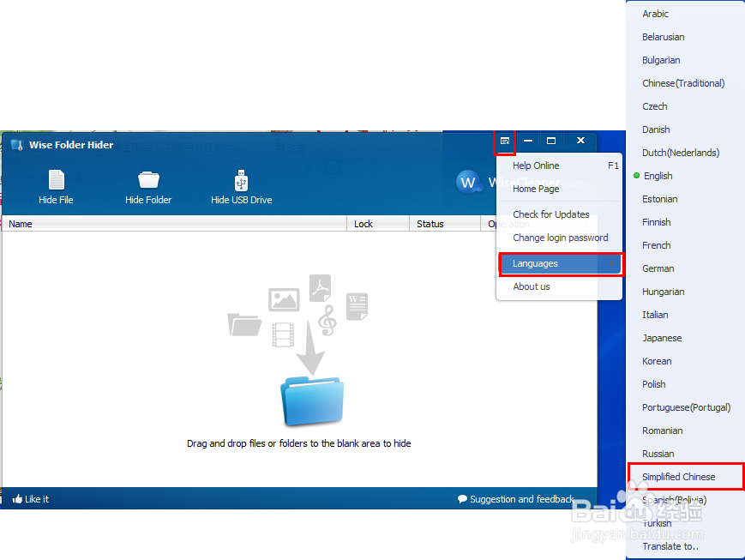The width and height of the screenshot is (745, 560).
Task: Minimize the Wise Folder Hider window
Action: point(528,141)
